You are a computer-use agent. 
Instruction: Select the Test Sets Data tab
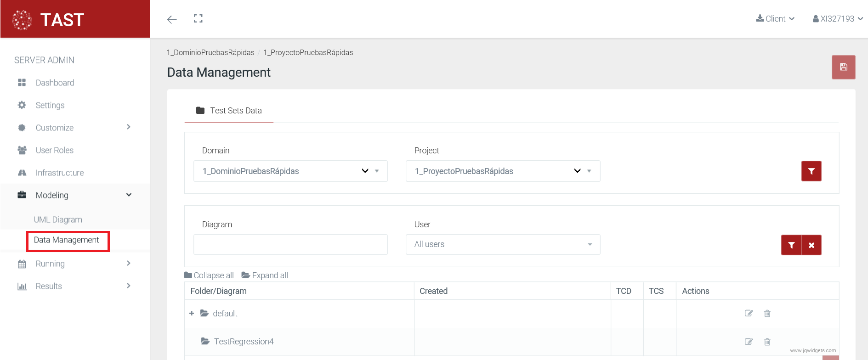click(x=229, y=111)
